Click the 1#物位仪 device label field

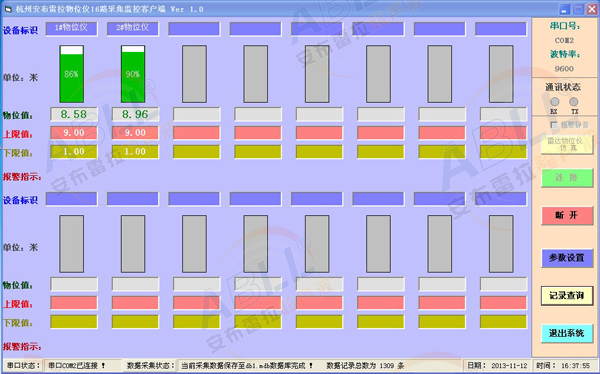click(x=72, y=29)
